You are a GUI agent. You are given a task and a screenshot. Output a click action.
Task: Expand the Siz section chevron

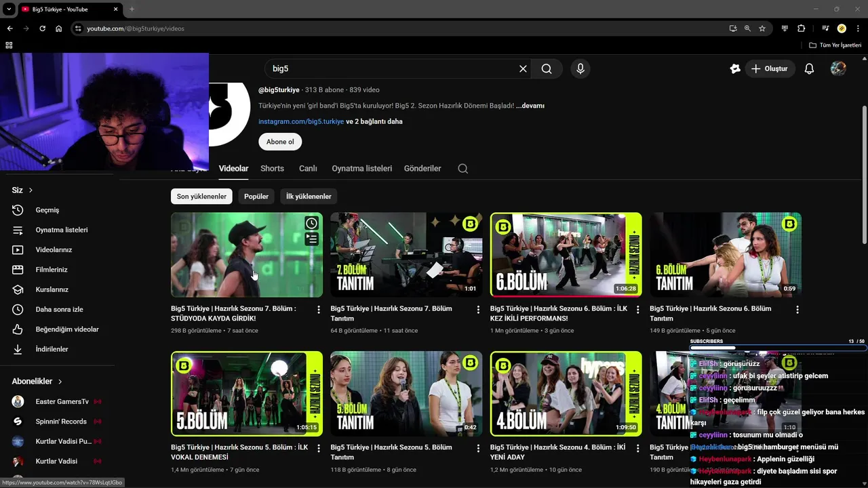coord(31,190)
